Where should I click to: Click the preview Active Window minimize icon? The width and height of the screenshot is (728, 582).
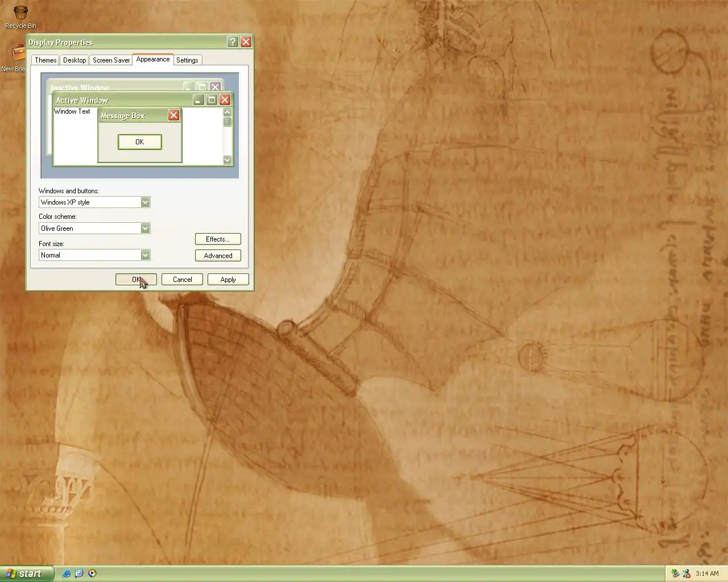[198, 100]
